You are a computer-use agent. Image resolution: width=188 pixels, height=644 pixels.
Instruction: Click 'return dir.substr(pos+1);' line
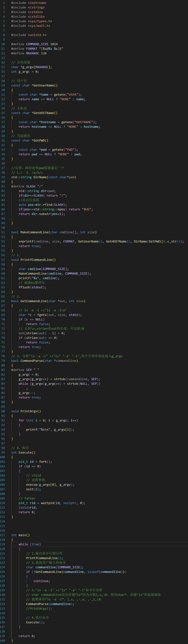click(x=42, y=214)
